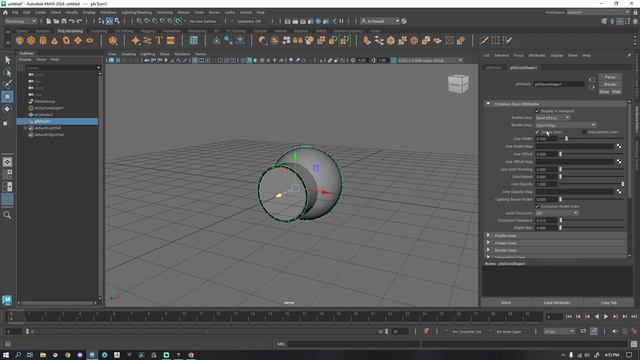Click the checker map button for Line Opacity Map

[x=619, y=191]
